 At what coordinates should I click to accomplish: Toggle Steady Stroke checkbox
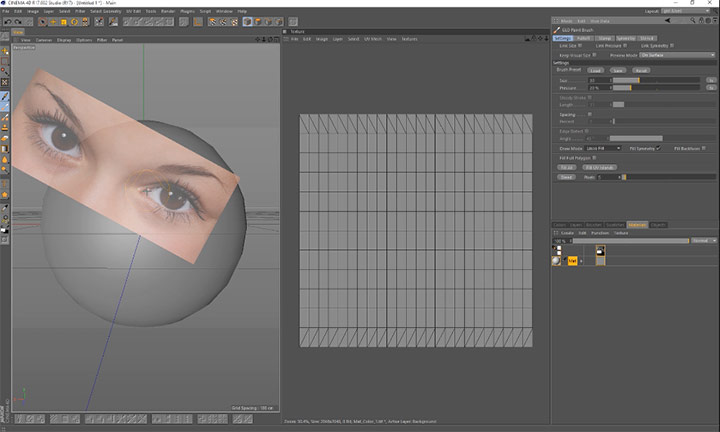click(x=590, y=97)
